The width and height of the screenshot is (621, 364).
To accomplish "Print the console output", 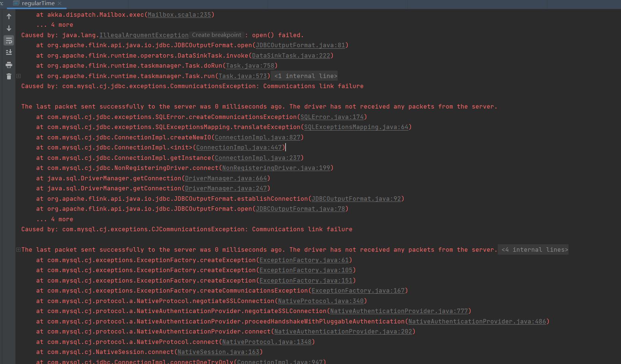I will point(9,65).
